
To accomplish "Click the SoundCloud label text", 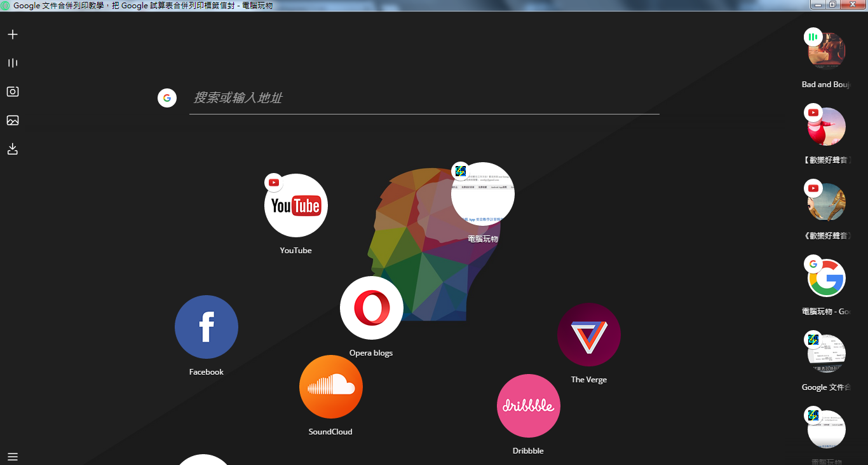I will pos(330,432).
